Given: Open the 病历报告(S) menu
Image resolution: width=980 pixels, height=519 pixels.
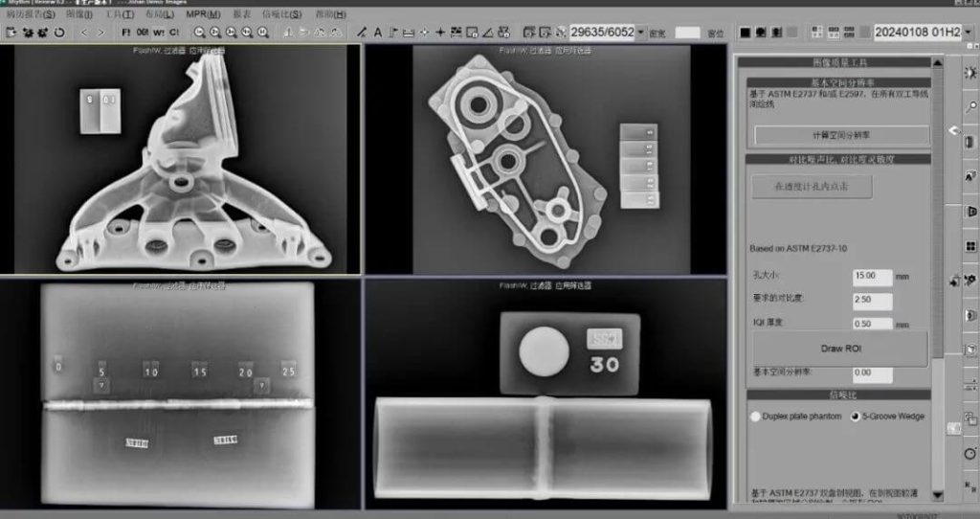Looking at the screenshot, I should (32, 14).
